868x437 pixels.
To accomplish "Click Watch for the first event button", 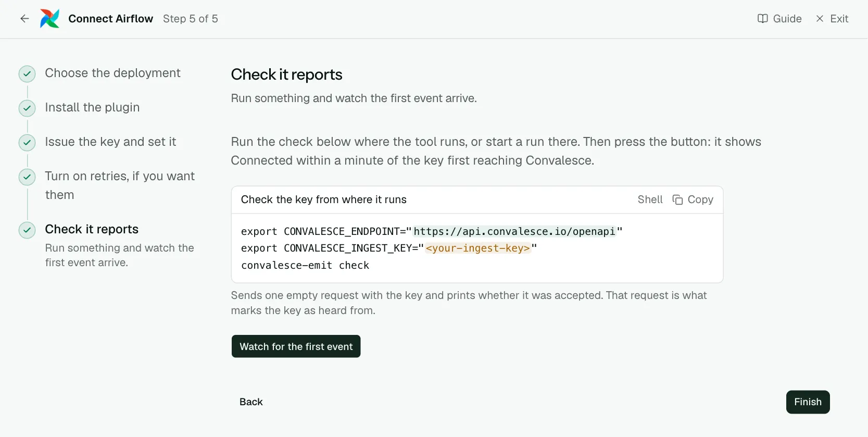I will [296, 346].
